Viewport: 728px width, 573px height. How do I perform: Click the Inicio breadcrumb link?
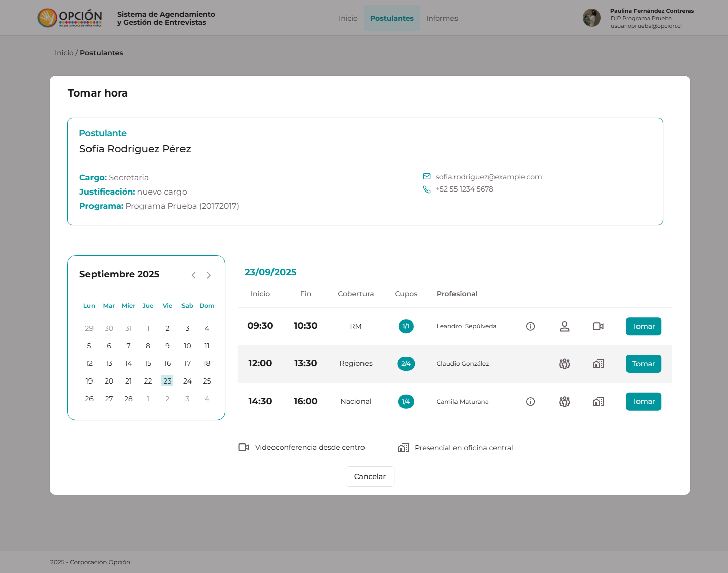[x=64, y=53]
